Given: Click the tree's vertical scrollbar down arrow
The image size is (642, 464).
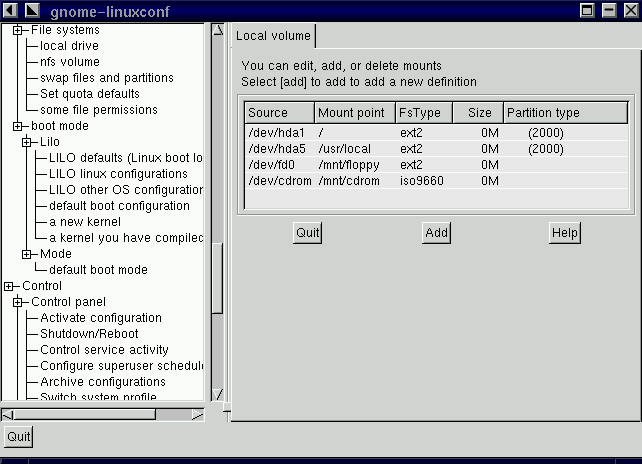Looking at the screenshot, I should pyautogui.click(x=217, y=395).
